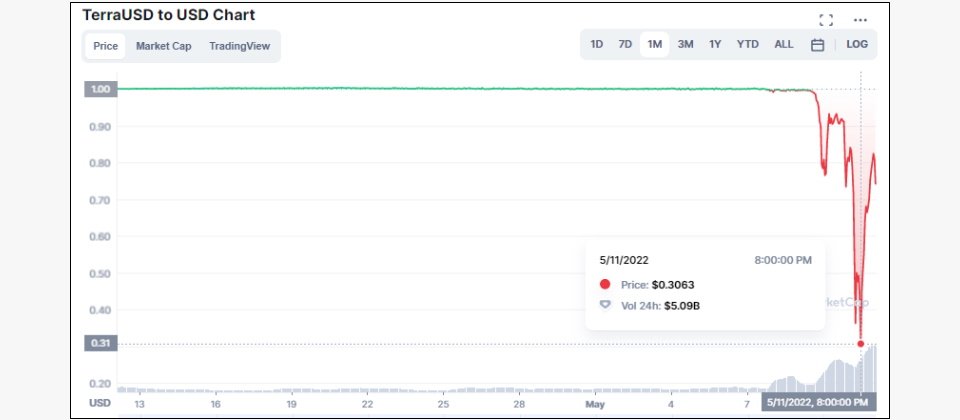Switch to 3M time range

pos(686,45)
